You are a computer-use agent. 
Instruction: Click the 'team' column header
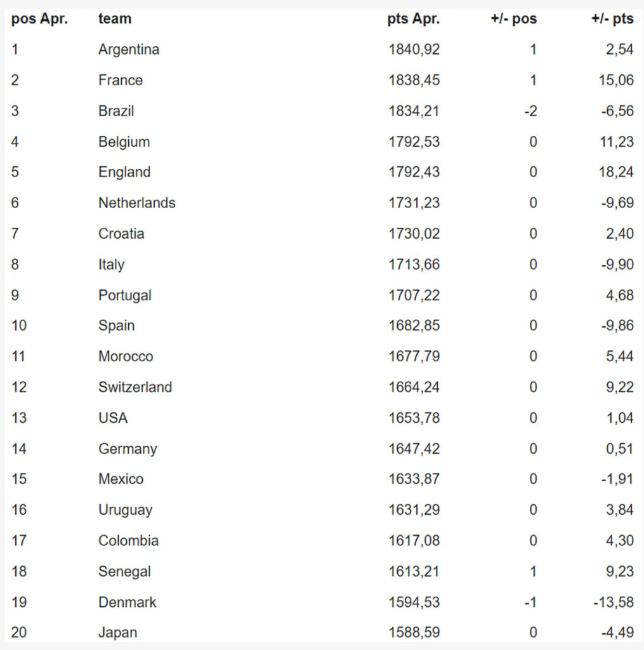click(115, 19)
